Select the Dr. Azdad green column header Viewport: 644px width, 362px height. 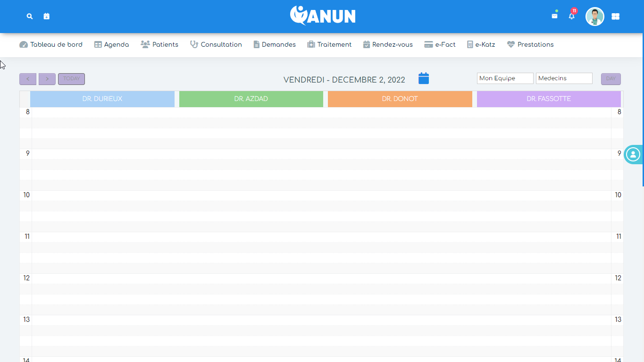coord(251,99)
